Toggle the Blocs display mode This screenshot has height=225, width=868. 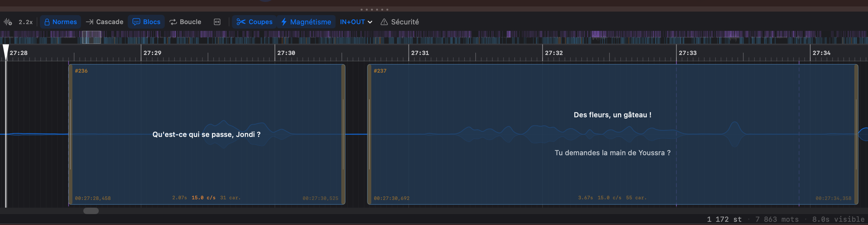coord(146,22)
